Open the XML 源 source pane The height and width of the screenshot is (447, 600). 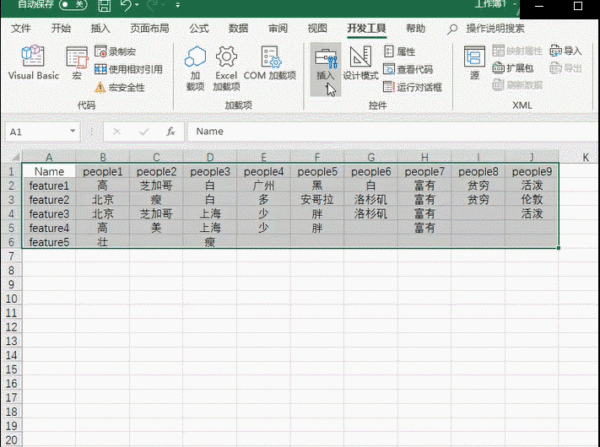pos(474,62)
